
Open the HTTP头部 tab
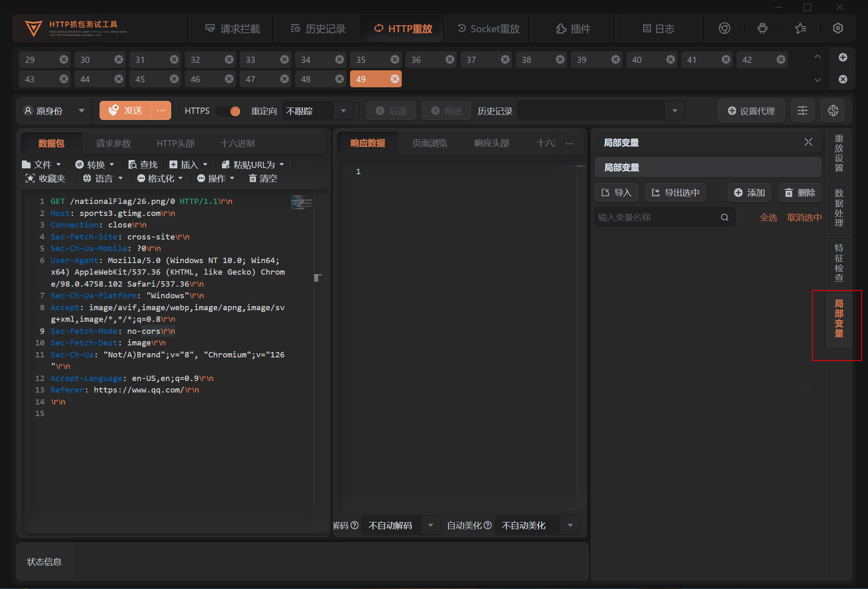pyautogui.click(x=175, y=144)
